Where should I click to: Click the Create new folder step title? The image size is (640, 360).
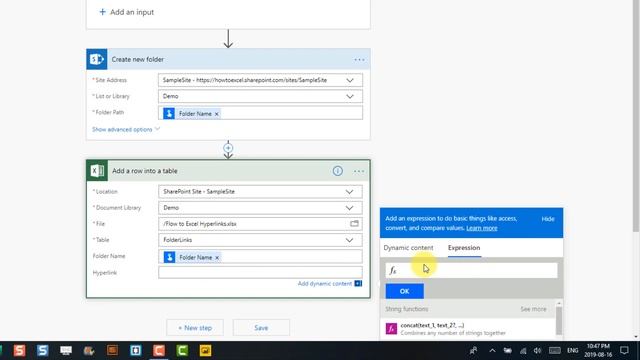coord(138,60)
